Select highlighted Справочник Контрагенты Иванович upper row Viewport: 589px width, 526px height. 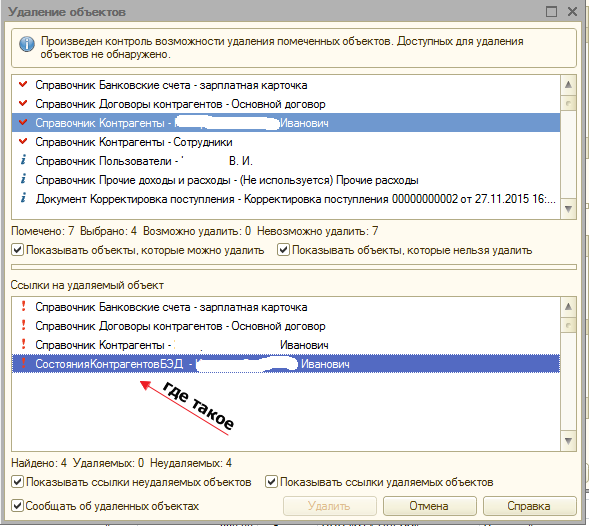click(x=286, y=123)
